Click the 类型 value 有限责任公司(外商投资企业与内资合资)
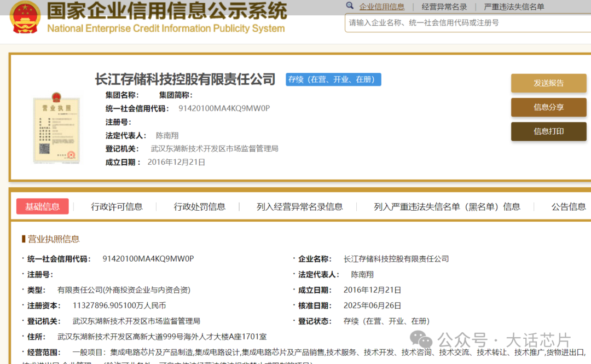The width and height of the screenshot is (591, 364). tap(124, 290)
